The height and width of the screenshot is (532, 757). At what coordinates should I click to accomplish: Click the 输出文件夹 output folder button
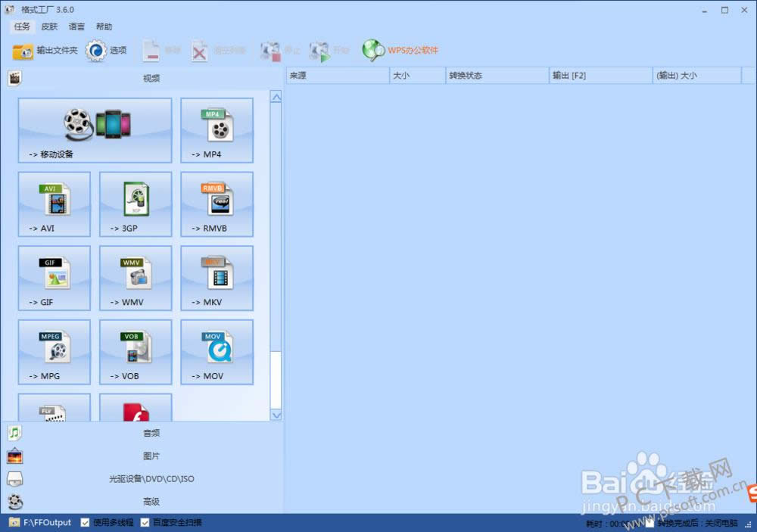45,51
